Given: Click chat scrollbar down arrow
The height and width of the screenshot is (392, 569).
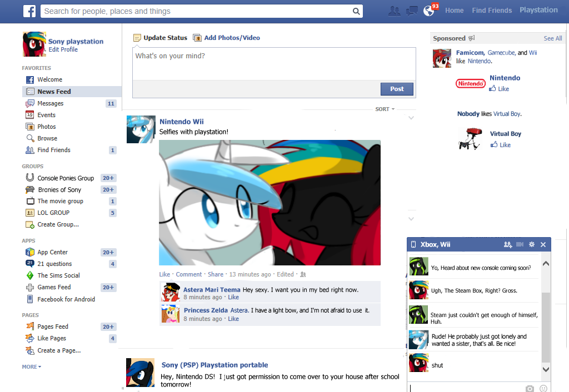Looking at the screenshot, I should (546, 370).
